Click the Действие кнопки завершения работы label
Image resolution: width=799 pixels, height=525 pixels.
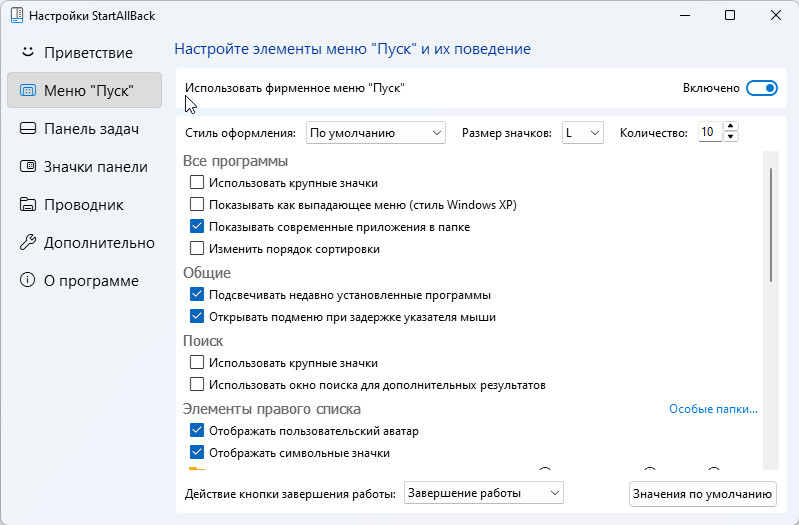(x=290, y=494)
